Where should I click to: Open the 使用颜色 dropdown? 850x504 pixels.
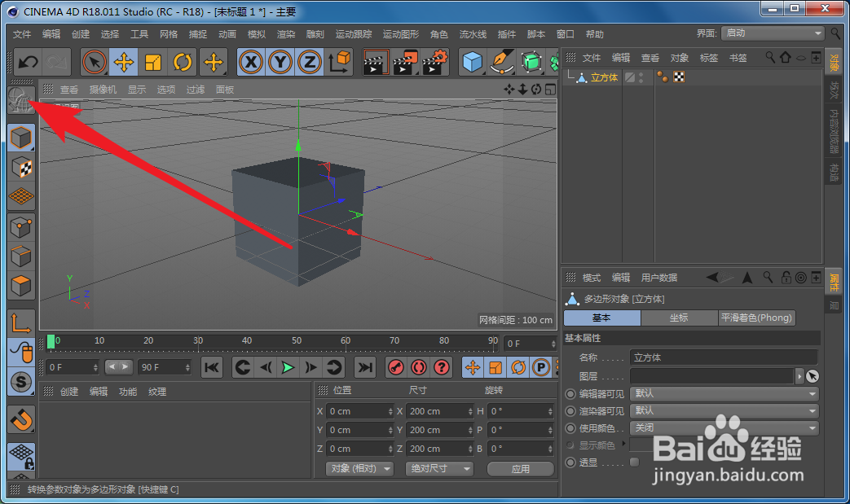[724, 428]
